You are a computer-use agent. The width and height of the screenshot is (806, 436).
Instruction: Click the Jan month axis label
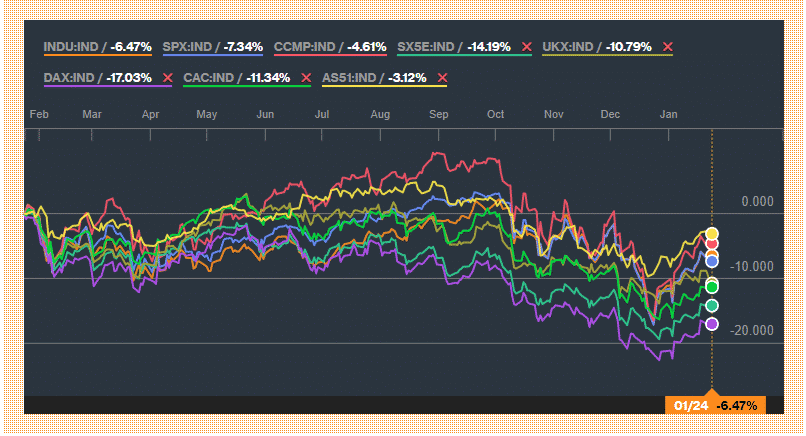668,114
